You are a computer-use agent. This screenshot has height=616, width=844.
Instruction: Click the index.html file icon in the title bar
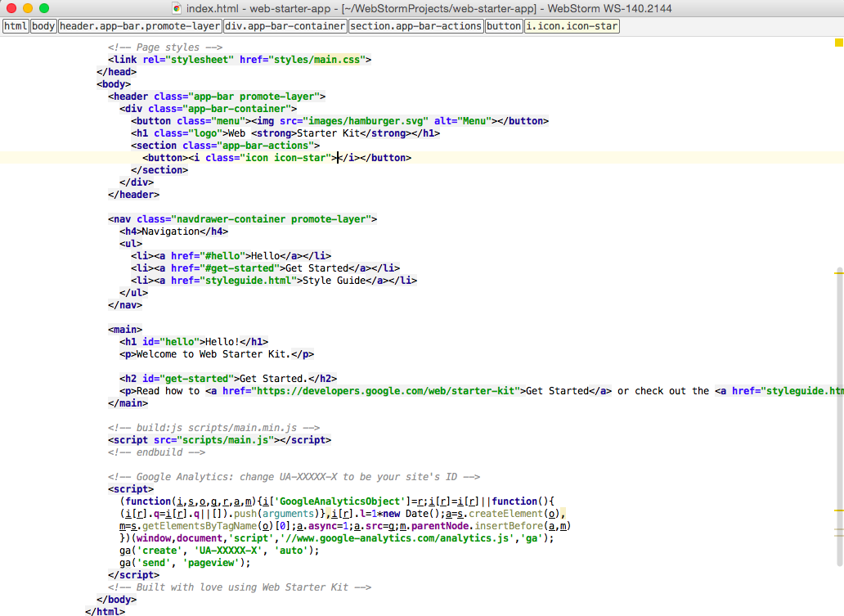pos(177,8)
